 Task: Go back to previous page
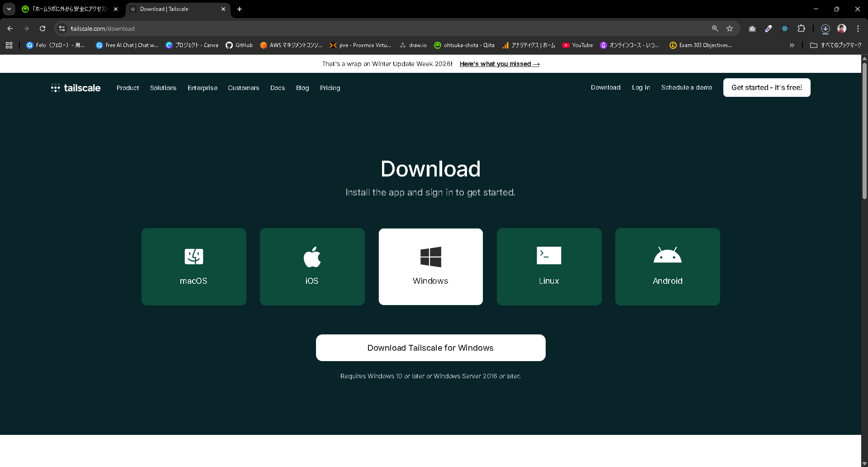[10, 29]
